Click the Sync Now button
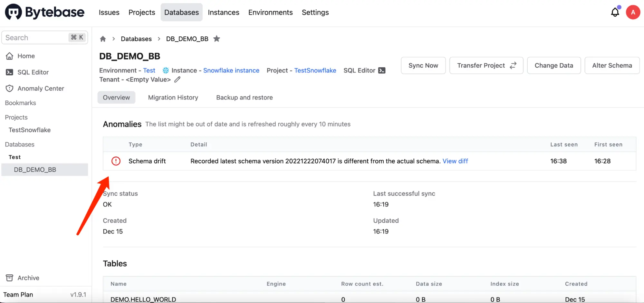 pos(423,65)
